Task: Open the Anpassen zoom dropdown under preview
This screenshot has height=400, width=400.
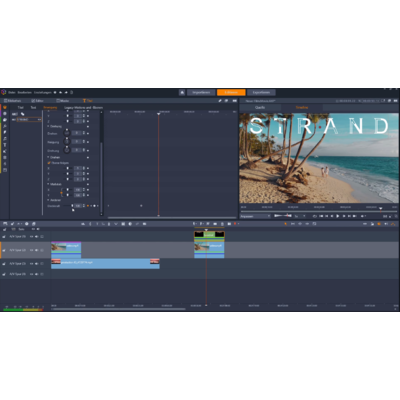Action: point(255,216)
